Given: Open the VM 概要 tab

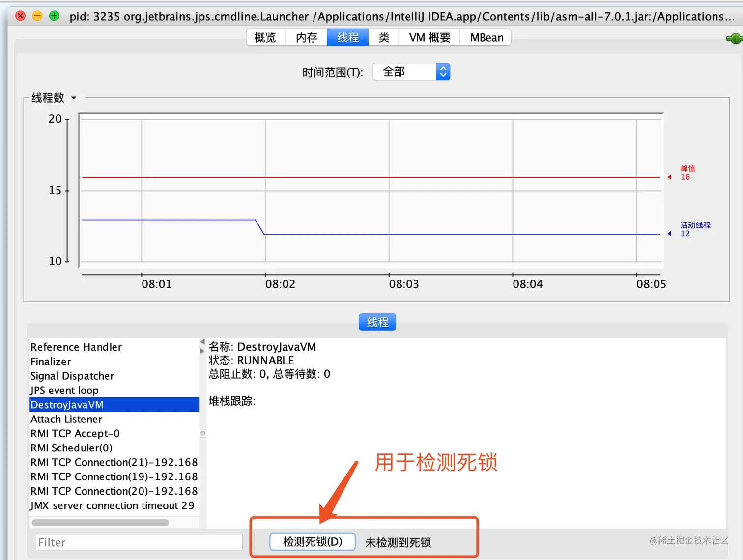Looking at the screenshot, I should (429, 38).
